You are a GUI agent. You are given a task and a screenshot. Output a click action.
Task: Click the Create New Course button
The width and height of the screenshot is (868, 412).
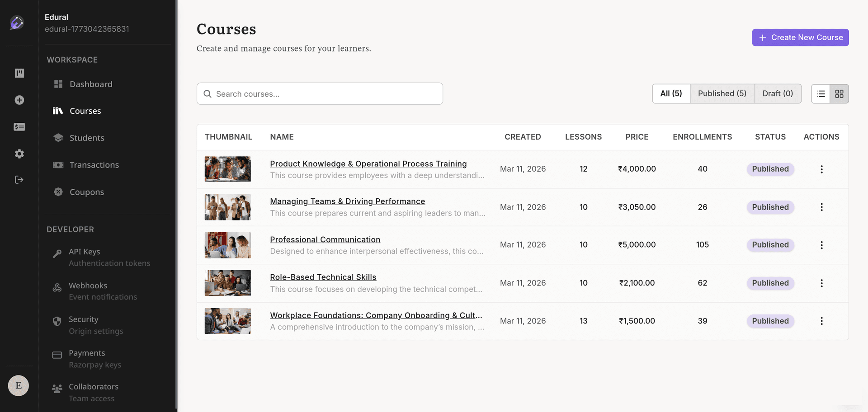coord(800,37)
